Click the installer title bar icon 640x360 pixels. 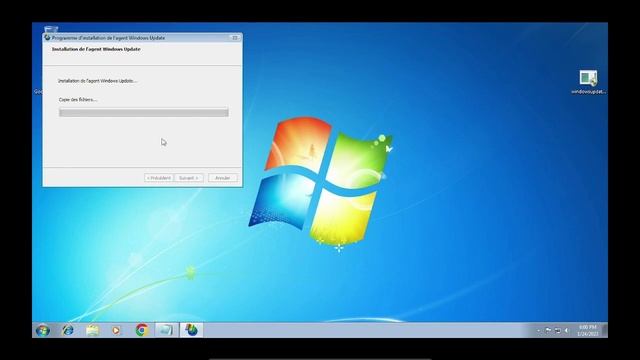pyautogui.click(x=47, y=38)
